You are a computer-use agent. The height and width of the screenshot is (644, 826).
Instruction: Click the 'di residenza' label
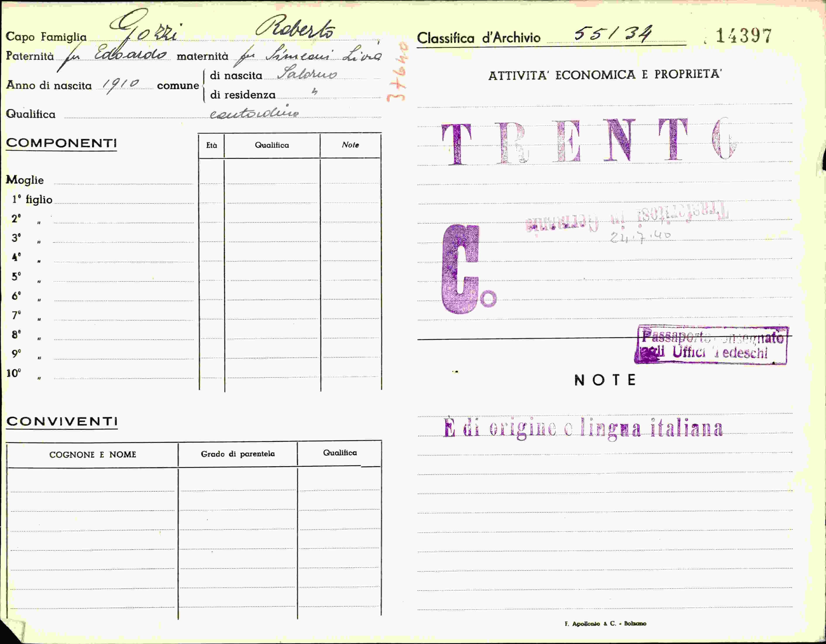point(243,95)
